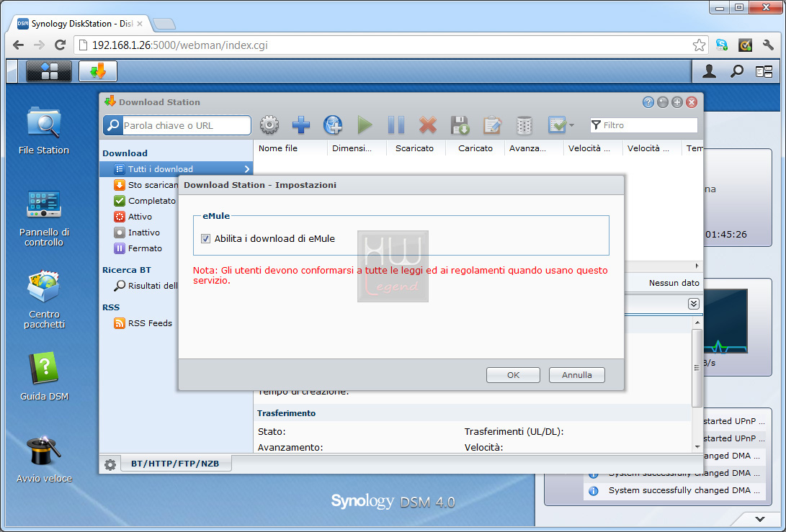786x532 pixels.
Task: Clear completed tasks with the trash bin icon
Action: tap(524, 125)
